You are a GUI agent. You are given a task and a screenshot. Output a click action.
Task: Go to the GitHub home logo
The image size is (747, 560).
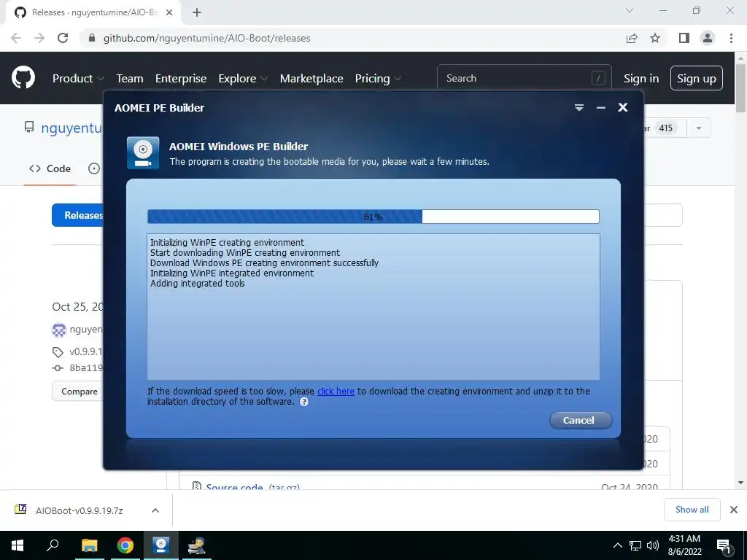(x=23, y=77)
